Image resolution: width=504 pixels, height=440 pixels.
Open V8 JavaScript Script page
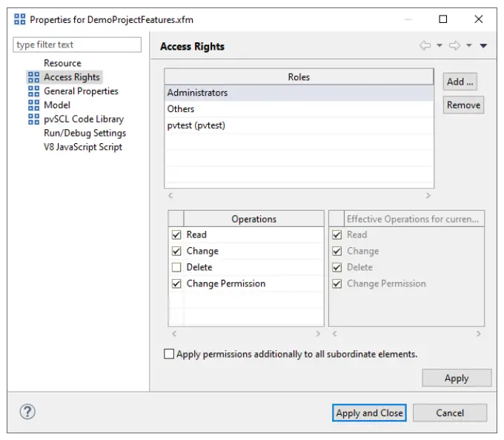click(83, 147)
